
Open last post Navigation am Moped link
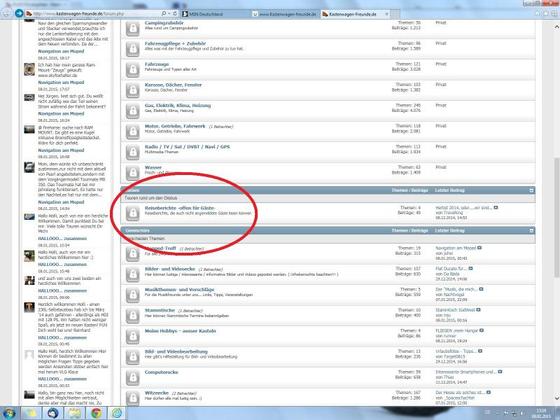(x=456, y=248)
